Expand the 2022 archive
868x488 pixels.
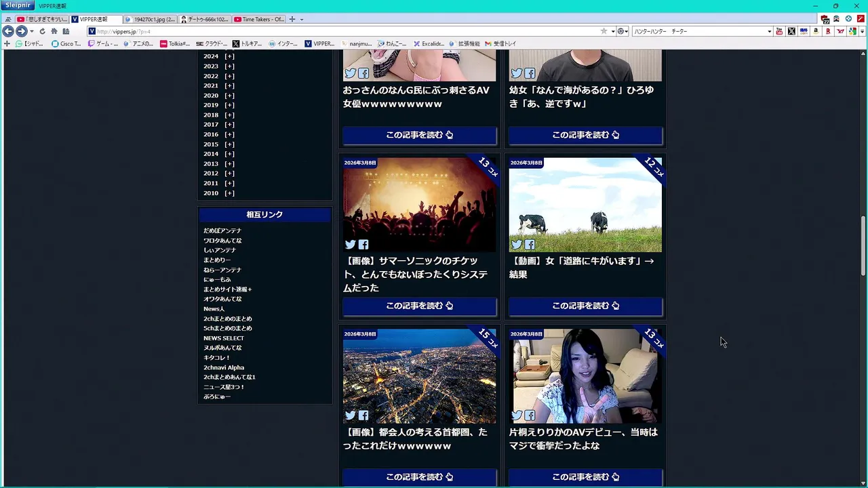pyautogui.click(x=229, y=76)
